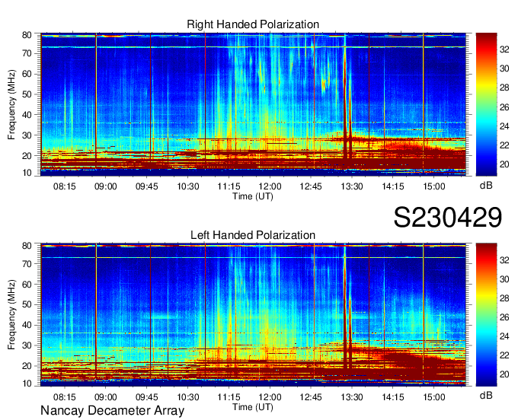518x420 pixels.
Task: Click the 13:30 tick on Right Handed time axis
Action: coord(352,186)
